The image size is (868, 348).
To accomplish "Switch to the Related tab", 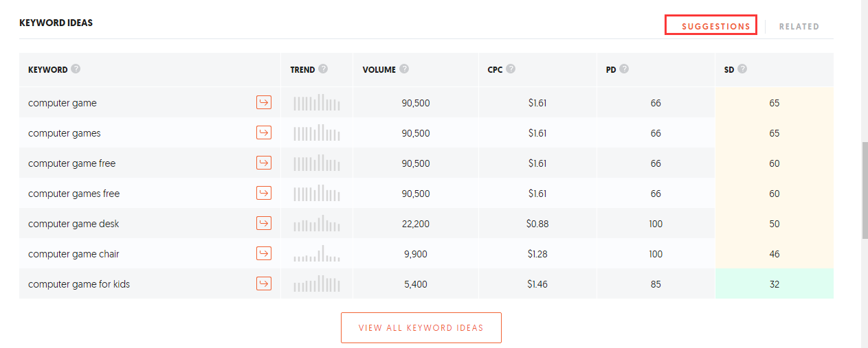I will (x=799, y=26).
